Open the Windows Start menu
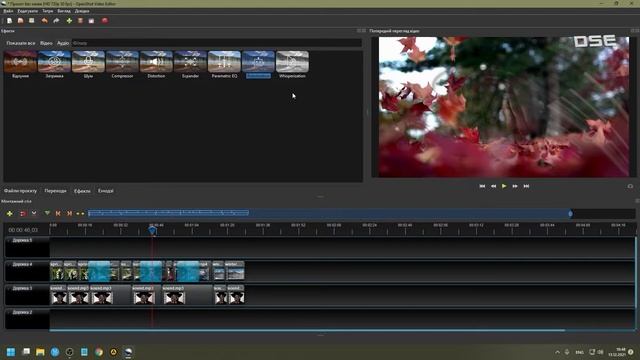This screenshot has height=360, width=640. [11, 352]
